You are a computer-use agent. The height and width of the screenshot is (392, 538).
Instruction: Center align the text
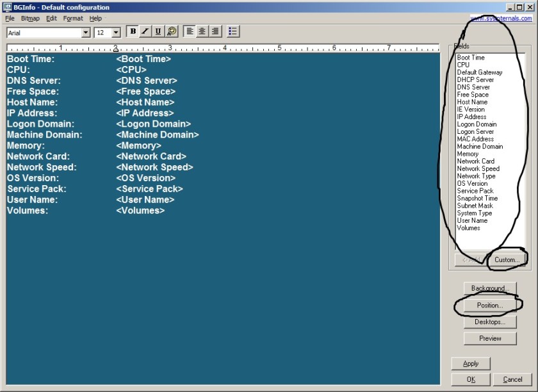point(202,31)
